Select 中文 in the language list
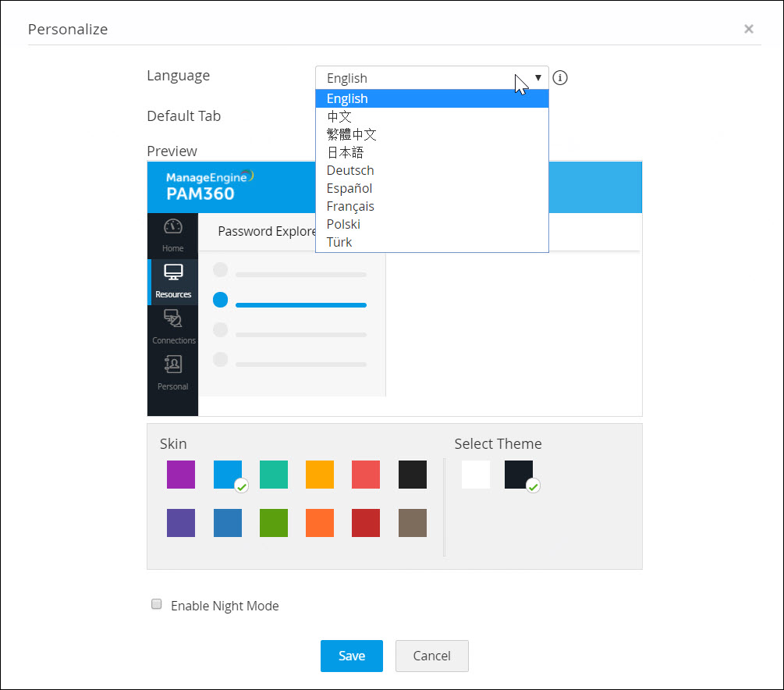 [x=432, y=116]
